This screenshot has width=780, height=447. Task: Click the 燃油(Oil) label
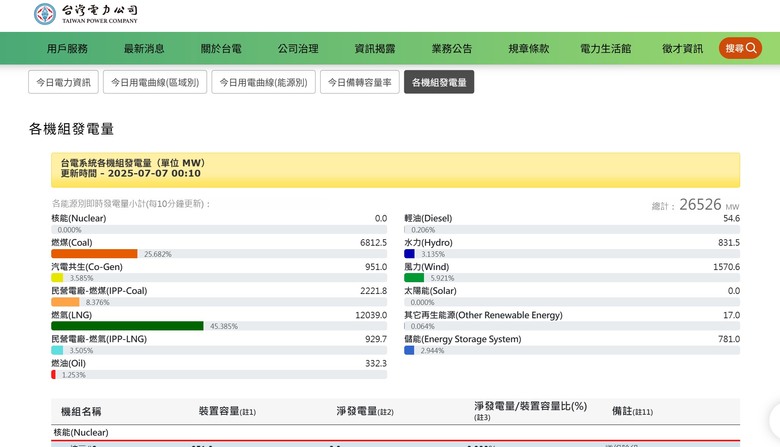coord(68,363)
